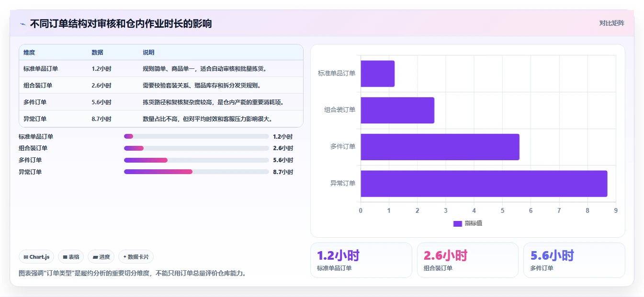The width and height of the screenshot is (644, 297).
Task: Click the 5.6小时 table cell
Action: (102, 102)
